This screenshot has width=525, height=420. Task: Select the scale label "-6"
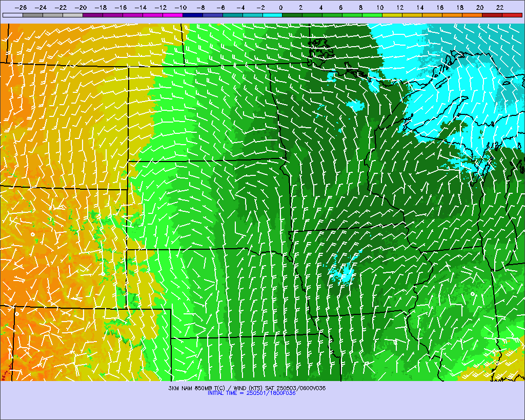tap(220, 8)
